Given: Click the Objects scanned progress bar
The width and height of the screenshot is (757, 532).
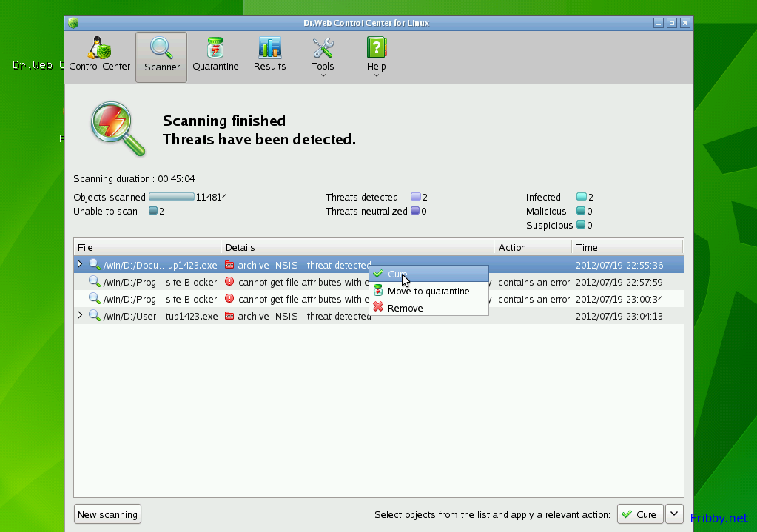Looking at the screenshot, I should click(171, 198).
